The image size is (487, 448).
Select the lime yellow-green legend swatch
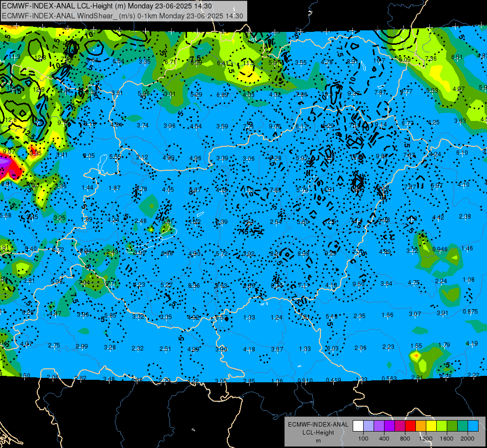441,426
